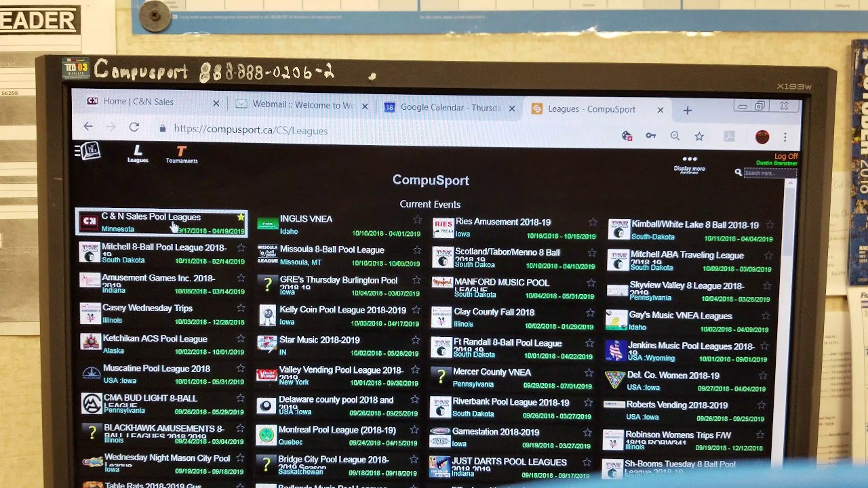Viewport: 868px width, 488px height.
Task: Open the CompuSport hamburger menu
Action: coord(87,150)
